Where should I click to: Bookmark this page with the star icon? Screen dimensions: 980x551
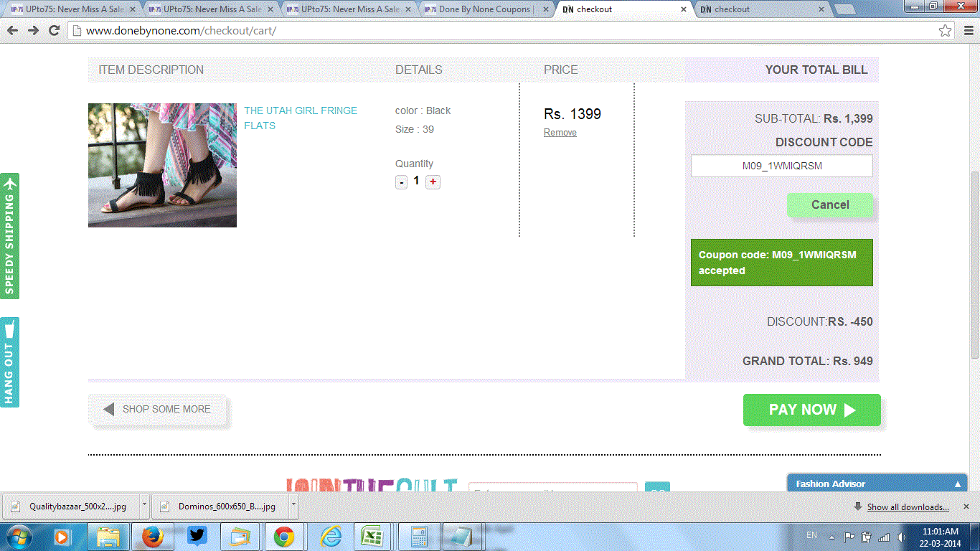point(946,31)
